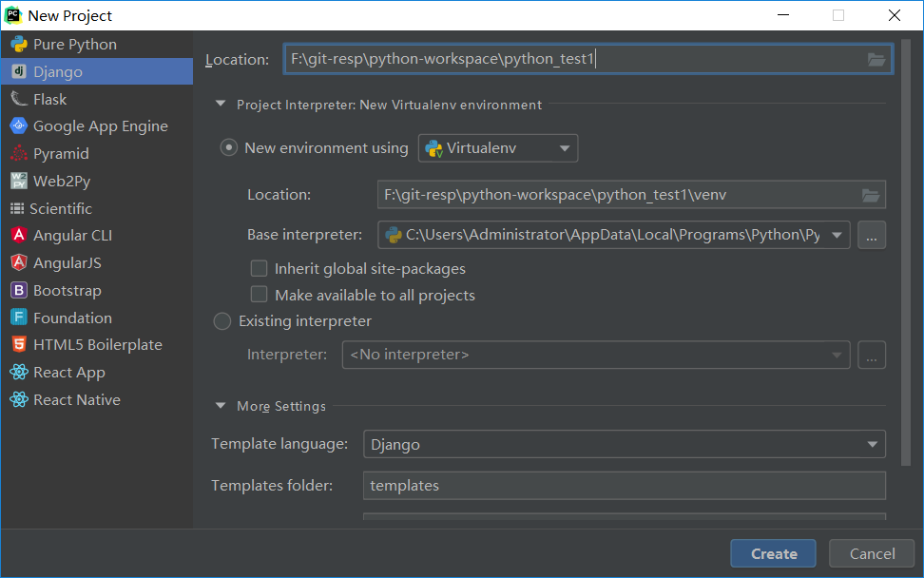The image size is (924, 578).
Task: Browse for venv location folder icon
Action: pyautogui.click(x=871, y=195)
